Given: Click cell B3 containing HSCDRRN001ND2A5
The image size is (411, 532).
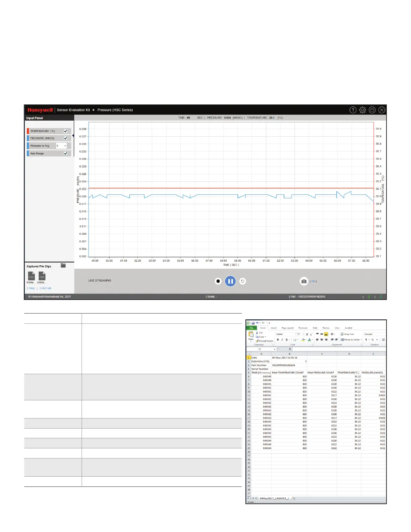Looking at the screenshot, I should [x=289, y=365].
